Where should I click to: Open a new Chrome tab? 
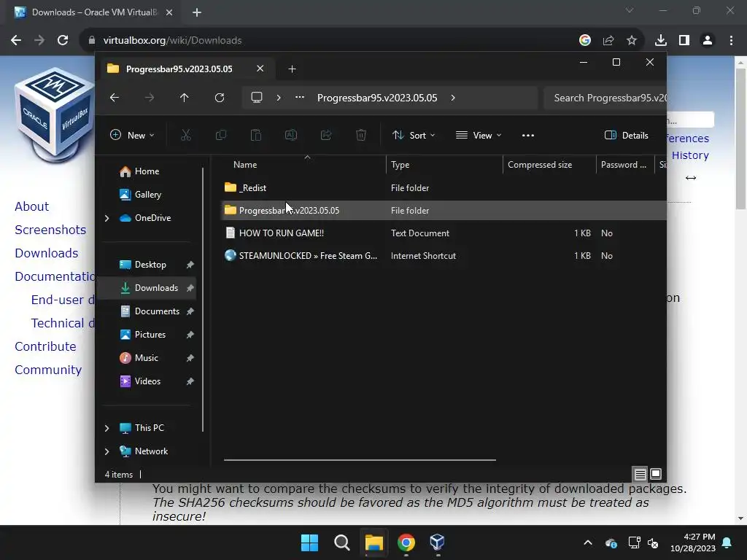pos(197,12)
